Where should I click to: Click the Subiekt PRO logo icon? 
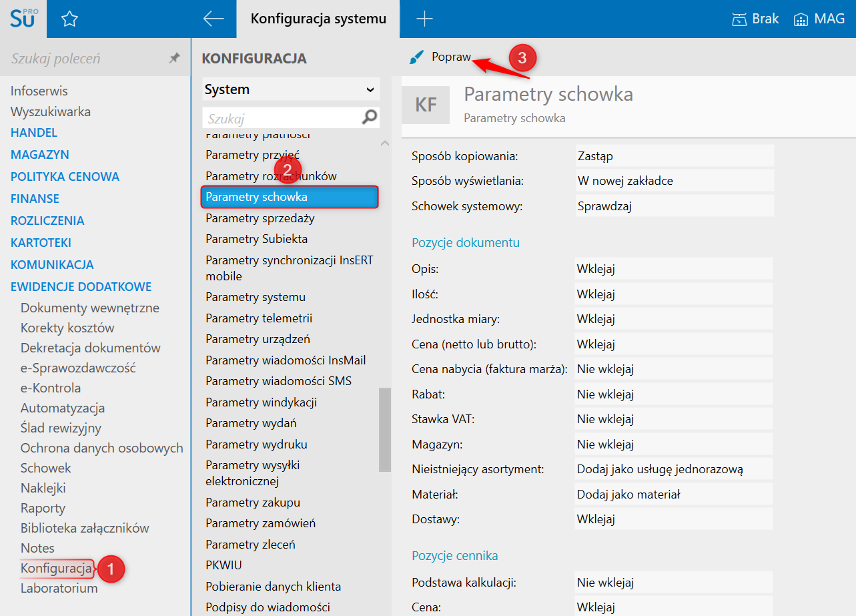click(x=23, y=19)
